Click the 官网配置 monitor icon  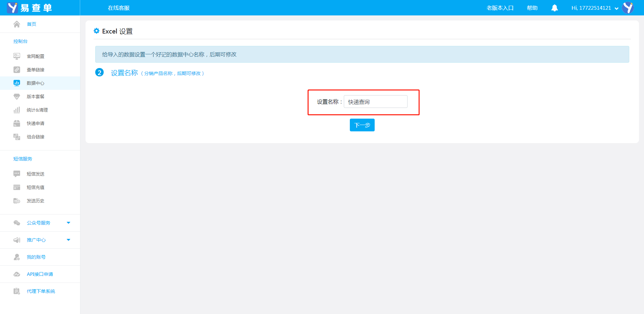17,56
